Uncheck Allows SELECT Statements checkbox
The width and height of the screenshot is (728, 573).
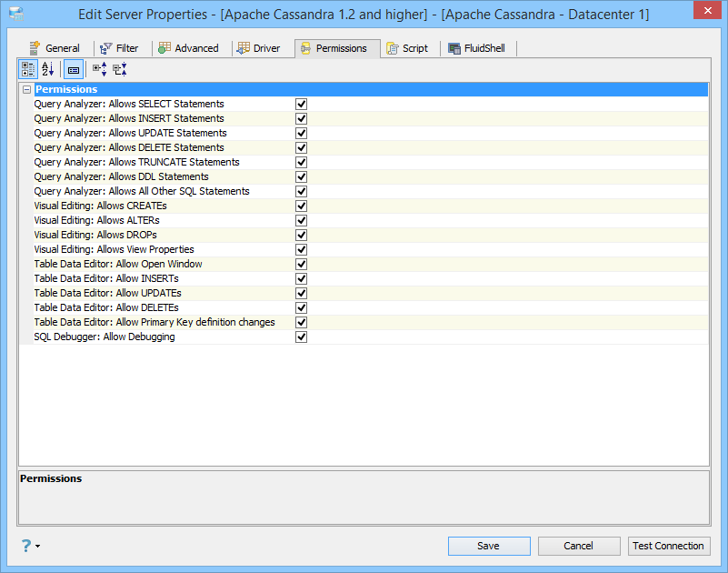click(x=302, y=104)
